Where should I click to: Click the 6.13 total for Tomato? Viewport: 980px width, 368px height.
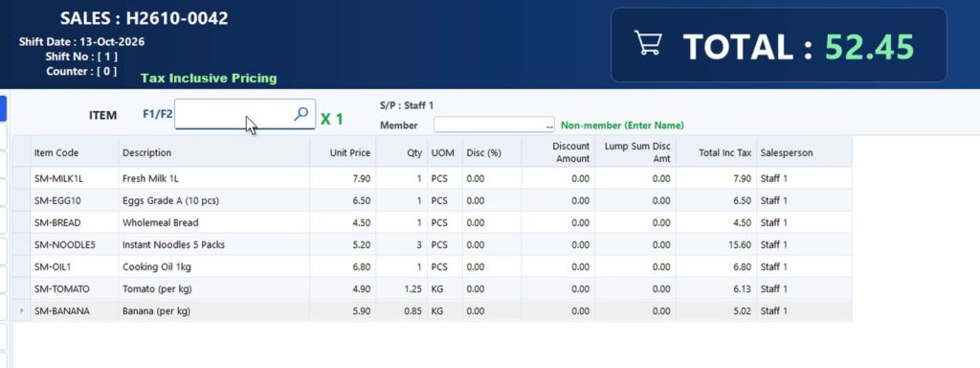coord(716,288)
